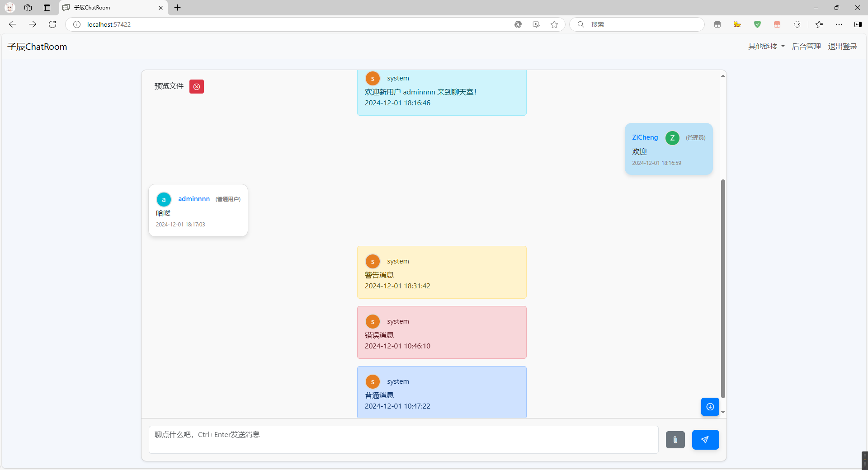Image resolution: width=868 pixels, height=470 pixels.
Task: Click timestamp 2024-12-01 18:31:42
Action: tap(397, 286)
